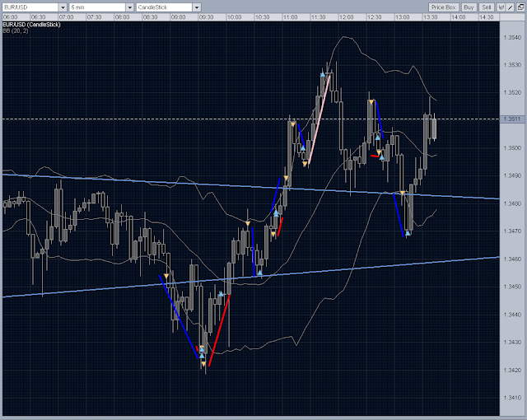Click the 09:00 time axis label
Image resolution: width=527 pixels, height=420 pixels.
click(178, 17)
